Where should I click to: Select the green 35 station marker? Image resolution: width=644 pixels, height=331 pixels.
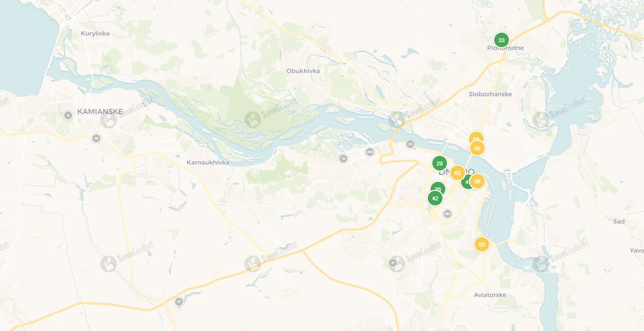tap(438, 189)
